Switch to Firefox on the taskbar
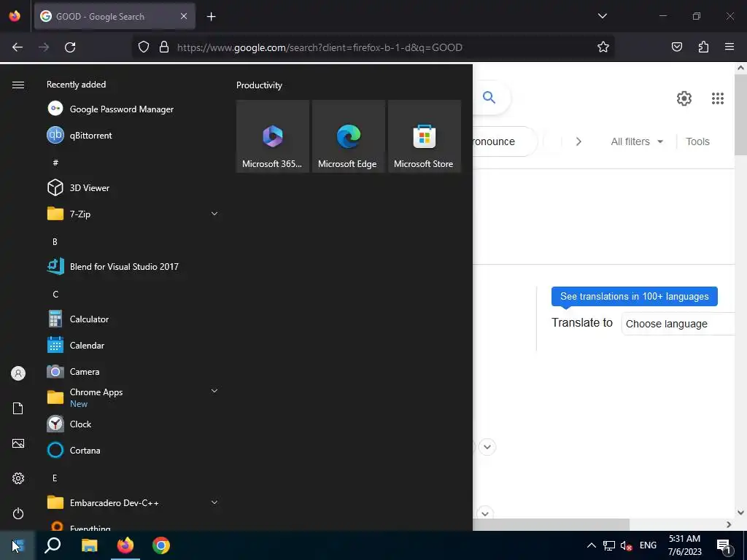Viewport: 747px width, 560px height. point(125,545)
